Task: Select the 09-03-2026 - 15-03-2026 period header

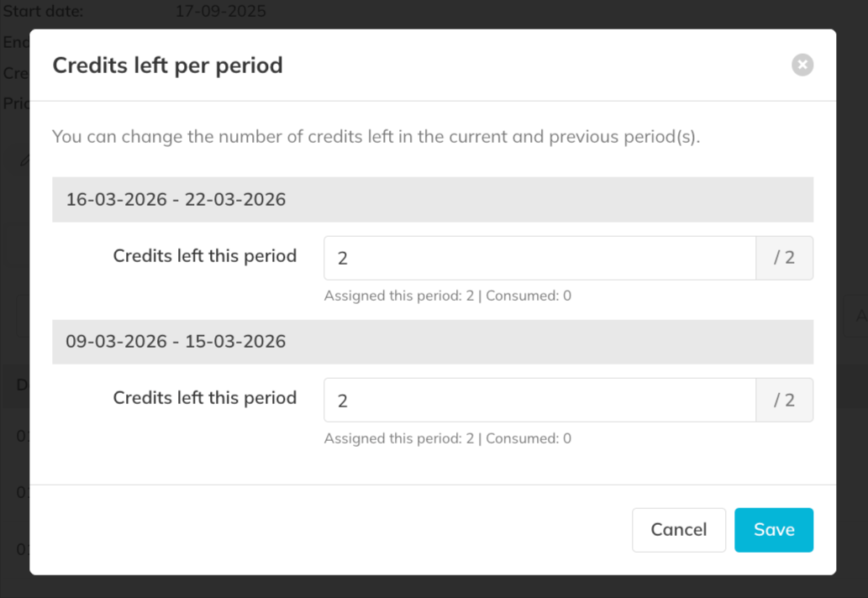Action: click(176, 342)
